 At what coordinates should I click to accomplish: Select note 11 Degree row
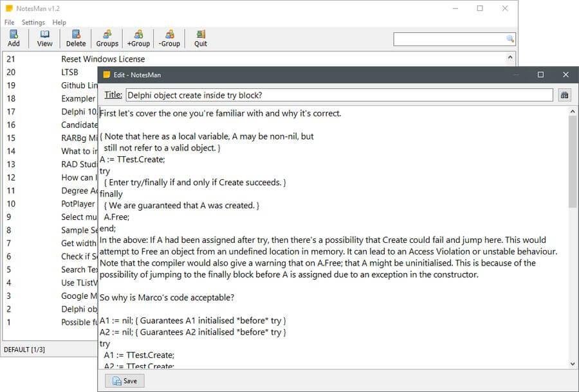(x=51, y=191)
